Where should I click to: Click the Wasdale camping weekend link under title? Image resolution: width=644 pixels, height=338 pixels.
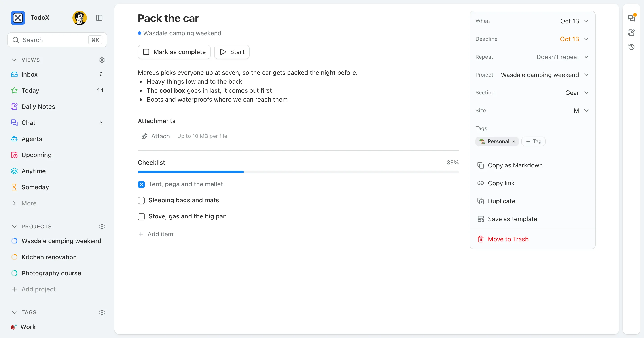tap(182, 33)
